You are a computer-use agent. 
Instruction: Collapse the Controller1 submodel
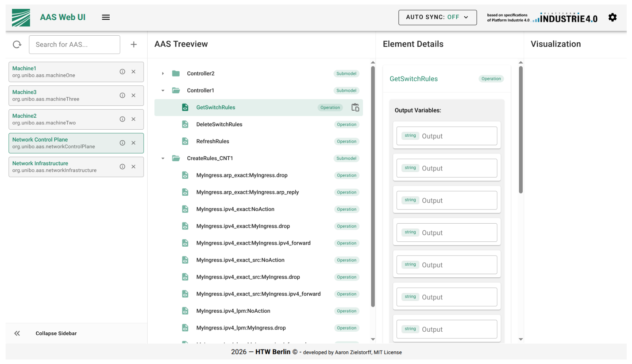click(x=163, y=91)
